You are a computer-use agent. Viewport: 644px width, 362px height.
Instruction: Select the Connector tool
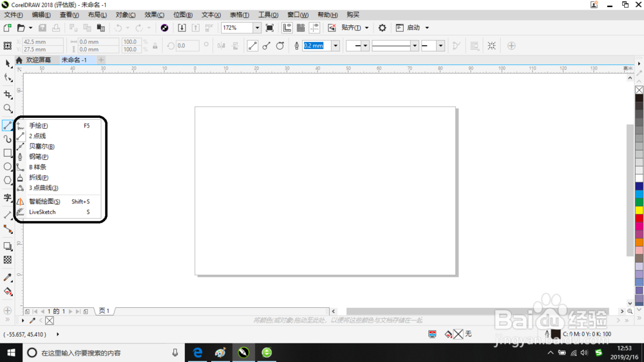click(x=8, y=229)
